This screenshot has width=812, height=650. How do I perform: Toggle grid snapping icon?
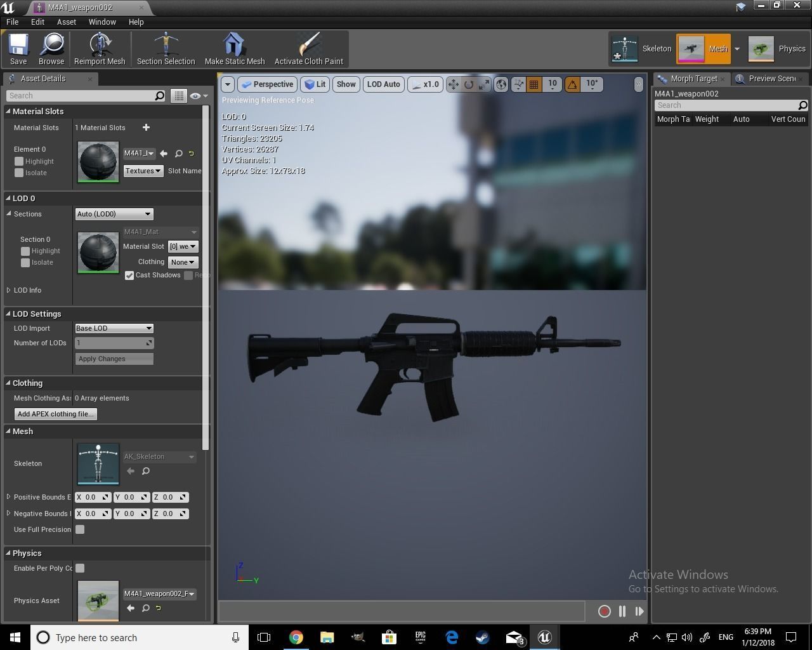click(534, 84)
